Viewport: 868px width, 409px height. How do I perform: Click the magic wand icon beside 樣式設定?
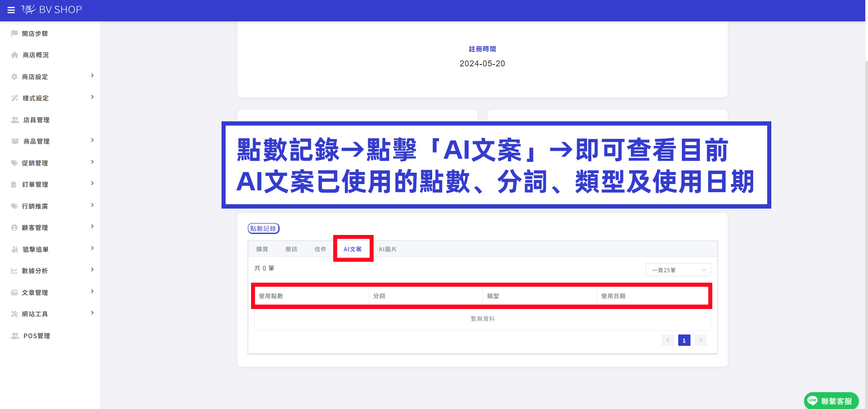point(15,98)
